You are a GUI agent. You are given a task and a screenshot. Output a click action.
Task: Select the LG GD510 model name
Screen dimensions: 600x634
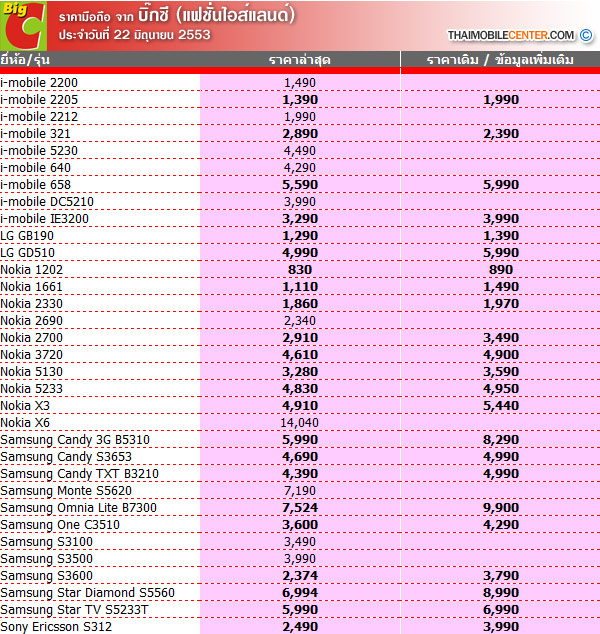[27, 253]
